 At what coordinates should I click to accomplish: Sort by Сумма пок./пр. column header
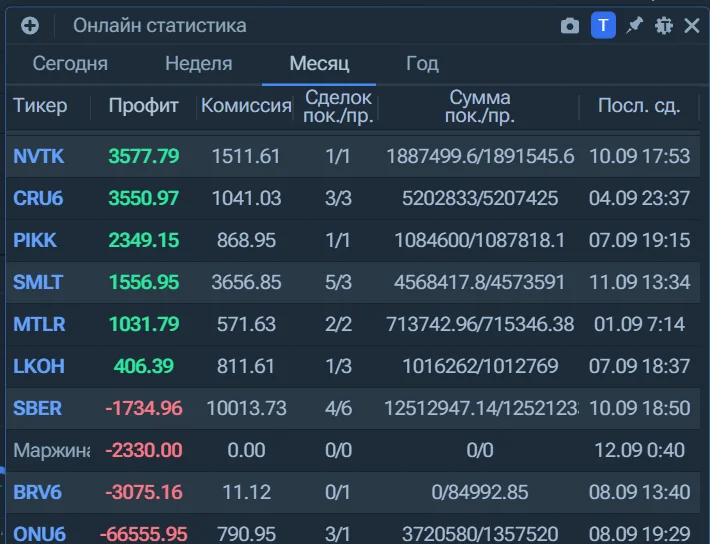coord(480,107)
